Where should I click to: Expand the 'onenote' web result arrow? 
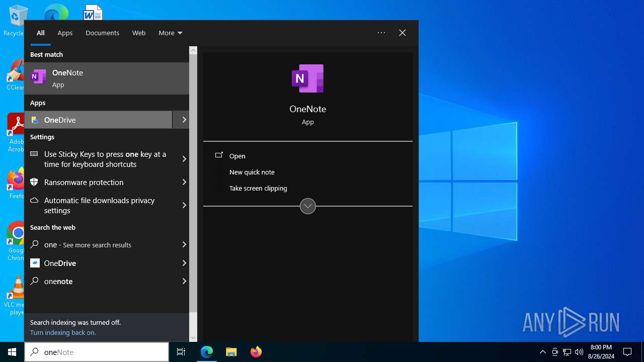point(184,281)
